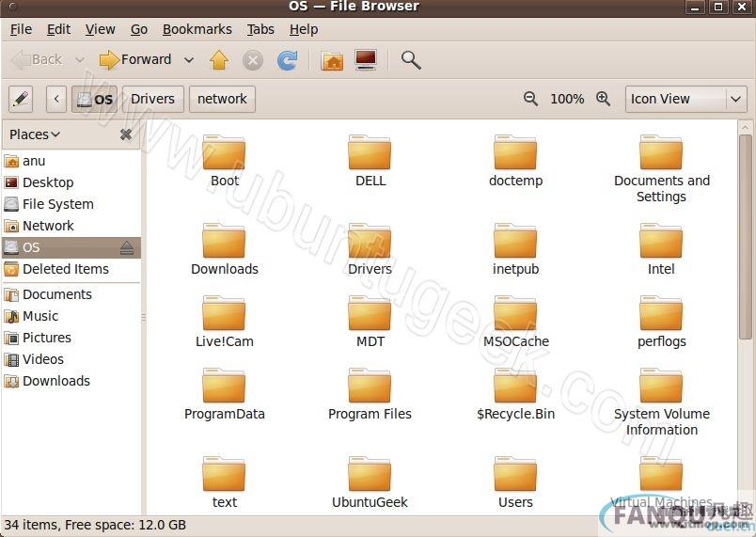Select the doctemp folder
This screenshot has width=756, height=537.
coord(515,161)
